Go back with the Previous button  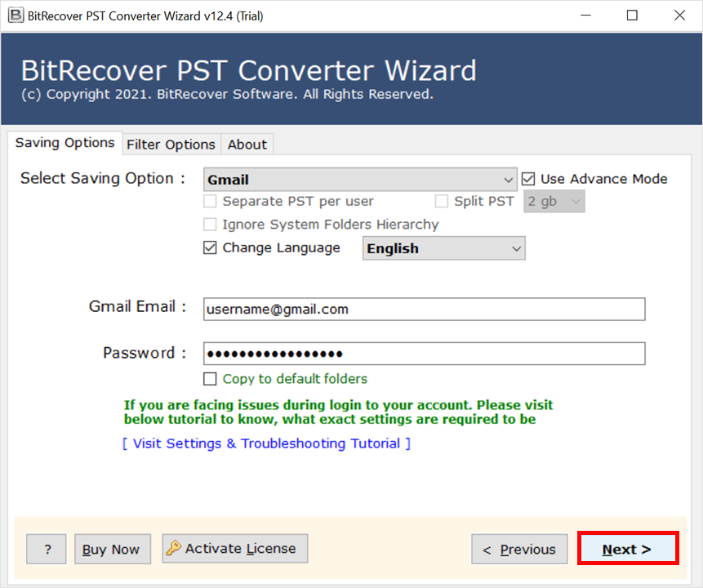(519, 549)
